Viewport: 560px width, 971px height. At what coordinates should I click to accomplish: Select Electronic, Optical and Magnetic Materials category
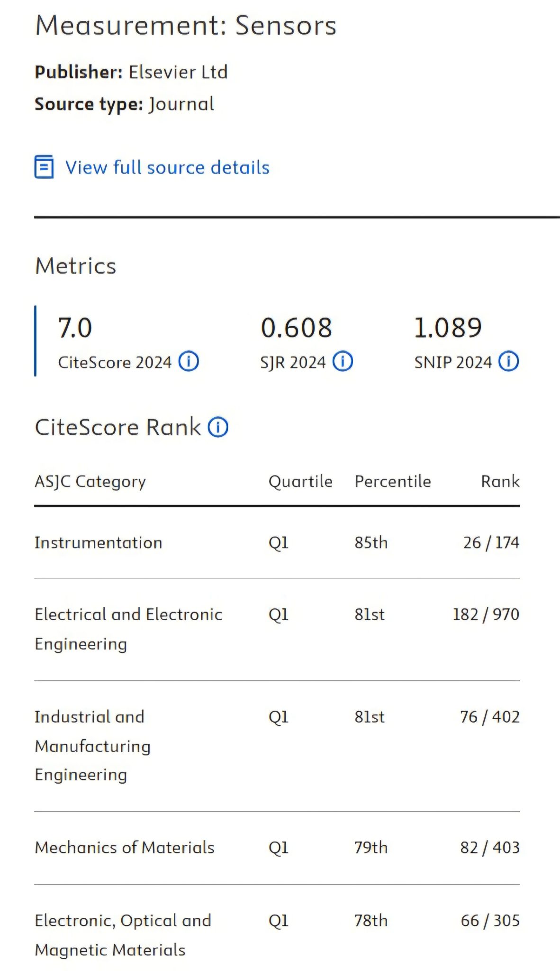pos(123,934)
